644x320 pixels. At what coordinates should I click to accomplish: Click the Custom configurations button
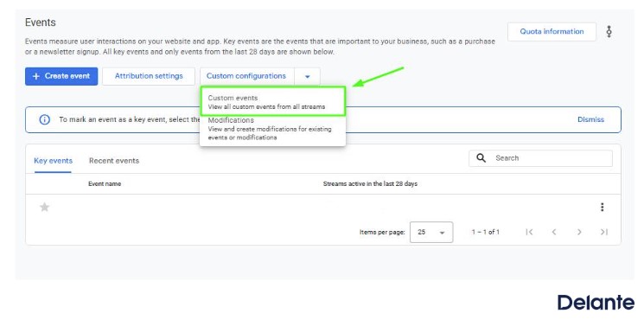tap(246, 76)
